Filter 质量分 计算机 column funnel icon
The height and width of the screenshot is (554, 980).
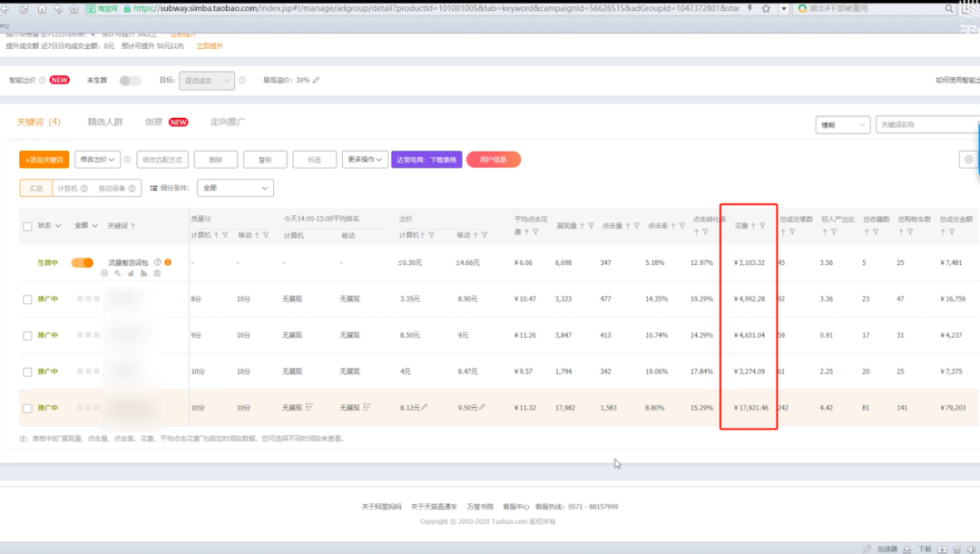tap(225, 235)
